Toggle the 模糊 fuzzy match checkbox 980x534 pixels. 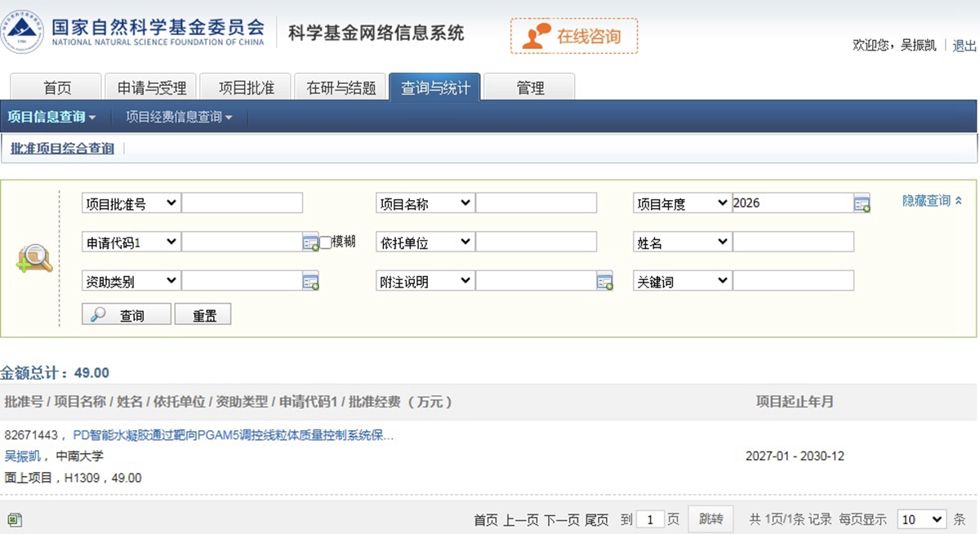(x=326, y=243)
